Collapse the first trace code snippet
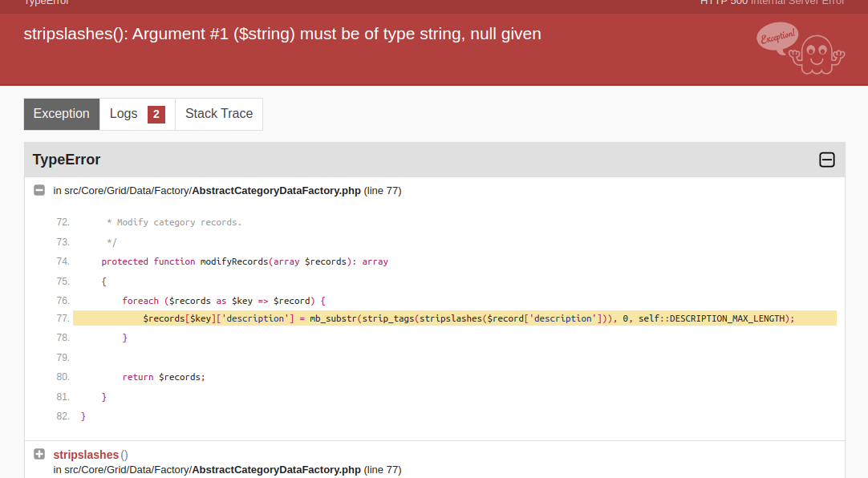 (x=39, y=191)
